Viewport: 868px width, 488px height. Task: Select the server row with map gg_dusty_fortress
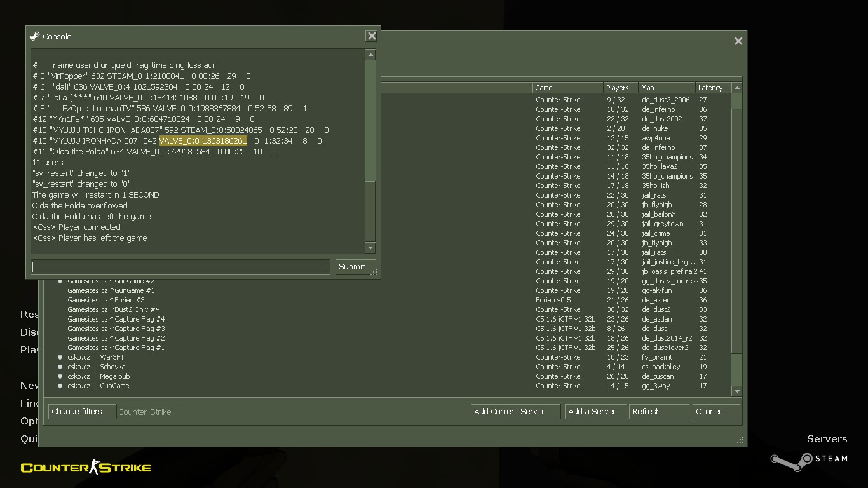pos(387,281)
